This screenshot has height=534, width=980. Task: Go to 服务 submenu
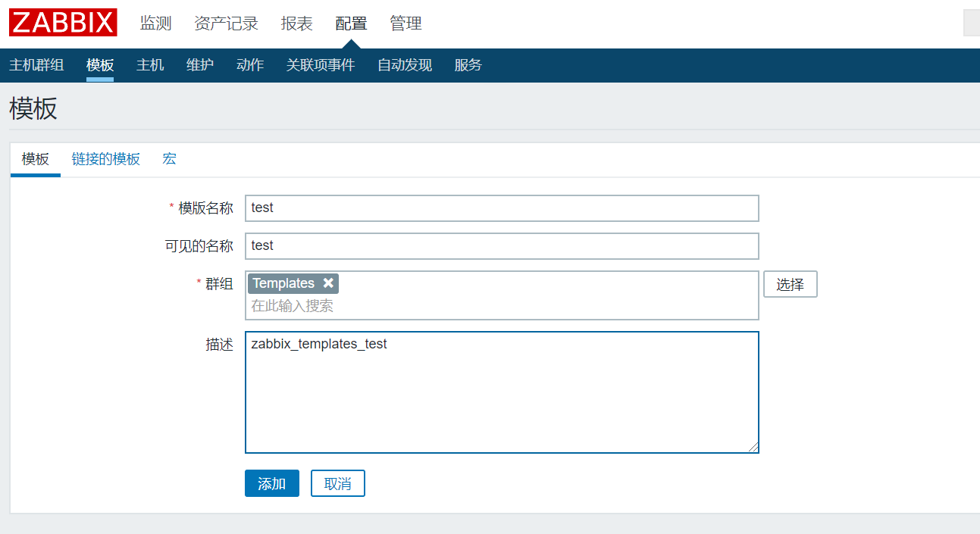468,65
